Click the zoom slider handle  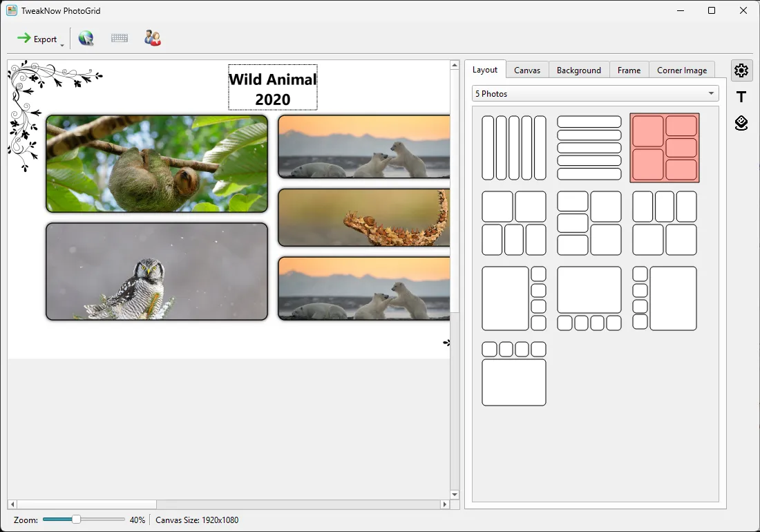coord(76,520)
